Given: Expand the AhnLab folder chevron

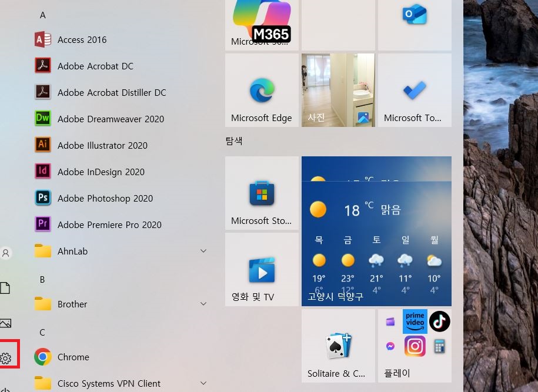Looking at the screenshot, I should [x=203, y=251].
